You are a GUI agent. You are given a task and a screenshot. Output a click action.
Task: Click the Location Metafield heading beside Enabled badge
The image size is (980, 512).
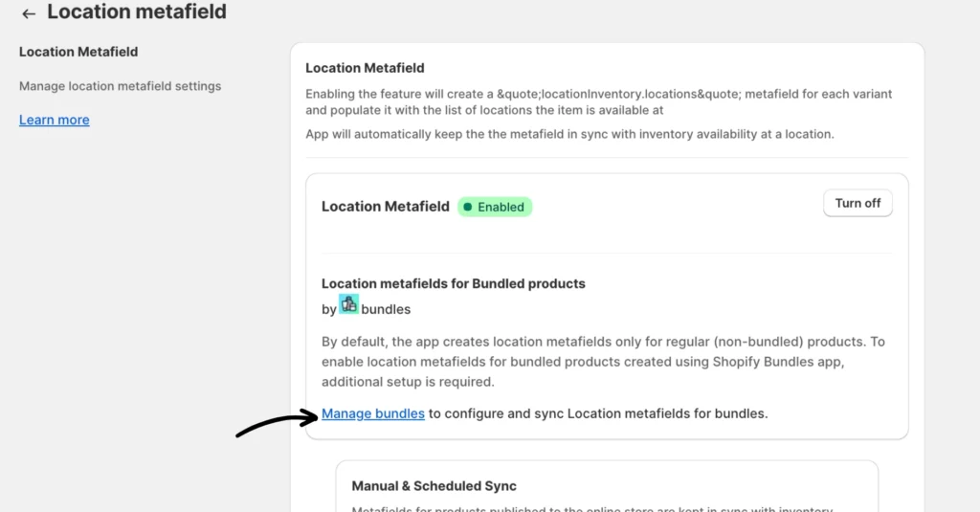(385, 207)
